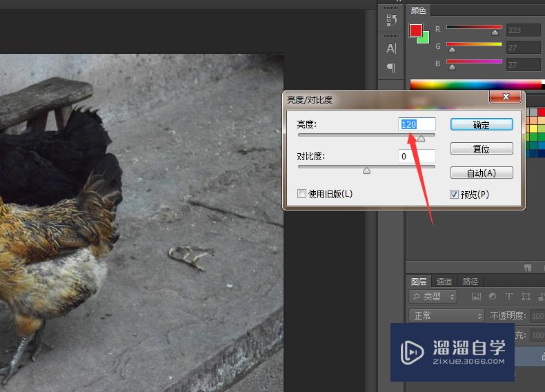545x392 pixels.
Task: Open the History panel icon
Action: (391, 20)
